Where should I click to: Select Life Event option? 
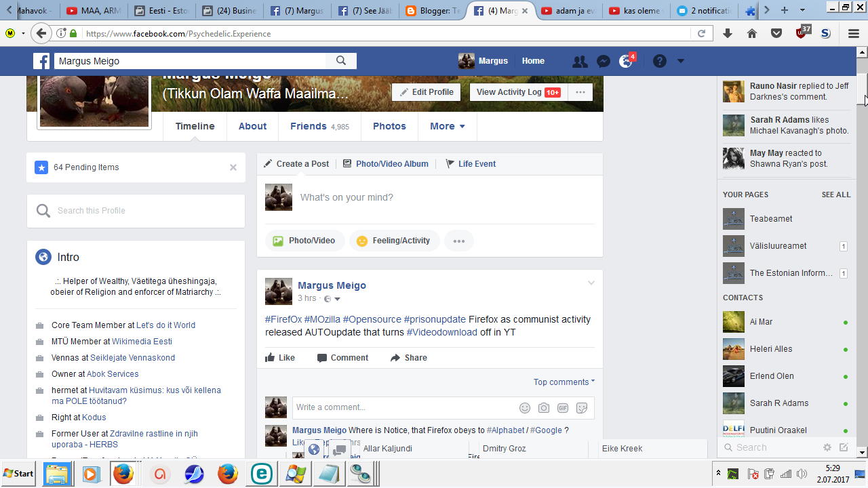click(471, 164)
